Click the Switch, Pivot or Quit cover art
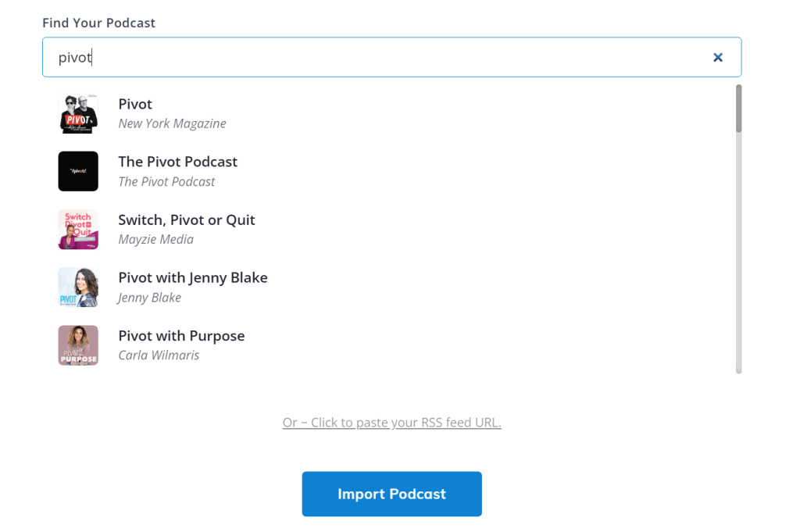Viewport: 800px width, 532px height. click(x=78, y=229)
